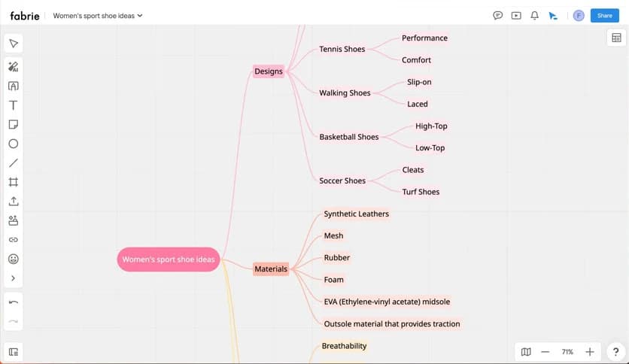
Task: Expand more tools in left toolbar
Action: [14, 278]
